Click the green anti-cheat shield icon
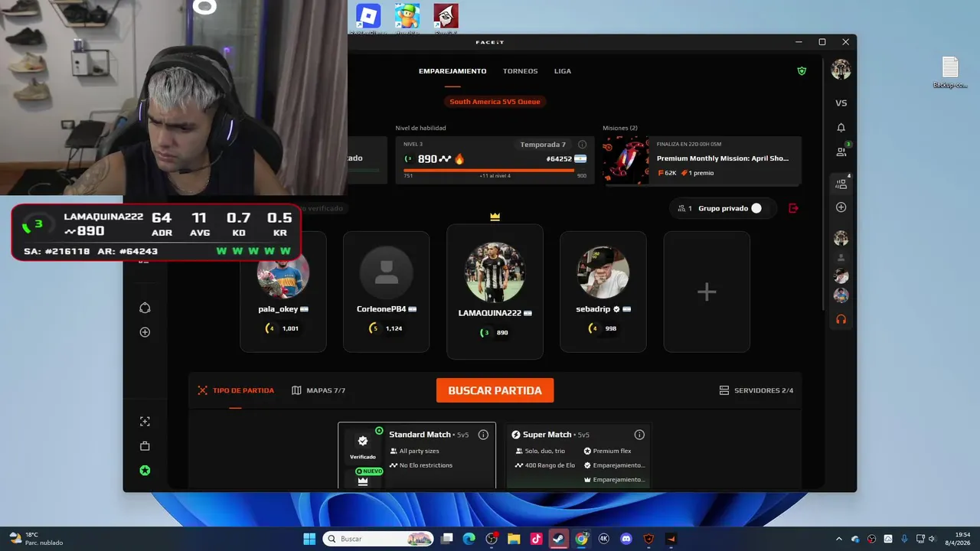The width and height of the screenshot is (980, 551). coord(802,71)
